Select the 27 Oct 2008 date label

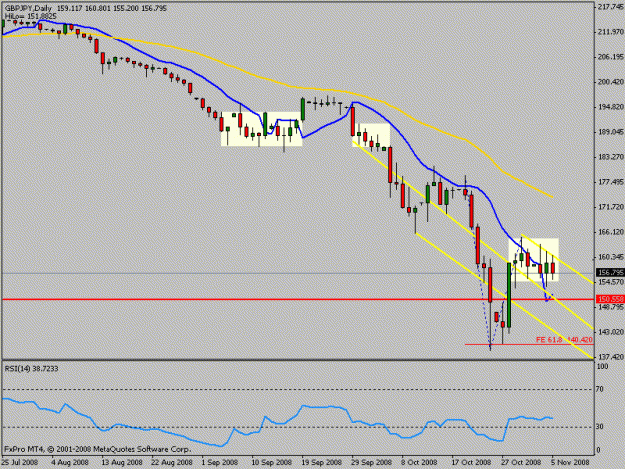[522, 463]
